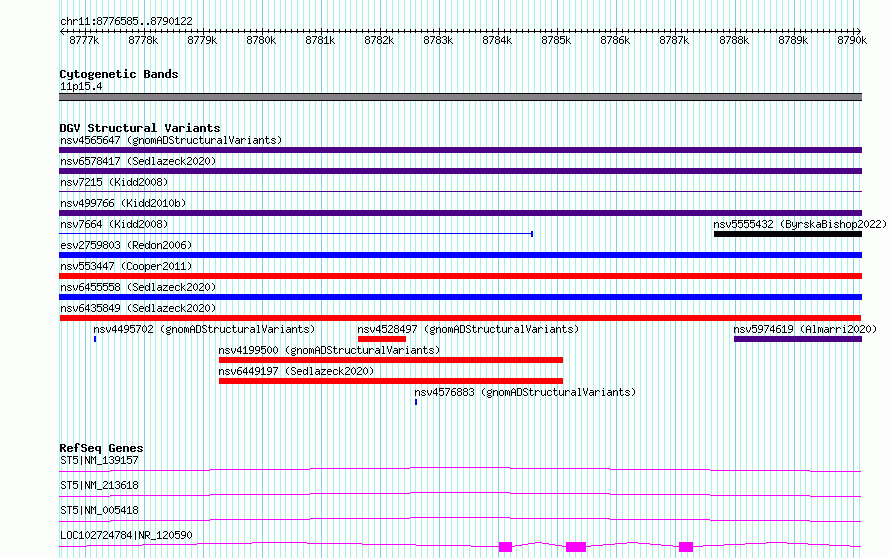Open the nsv6455558 (Sedlazeck2020) label
Viewport: 890px width, 558px height.
(138, 287)
